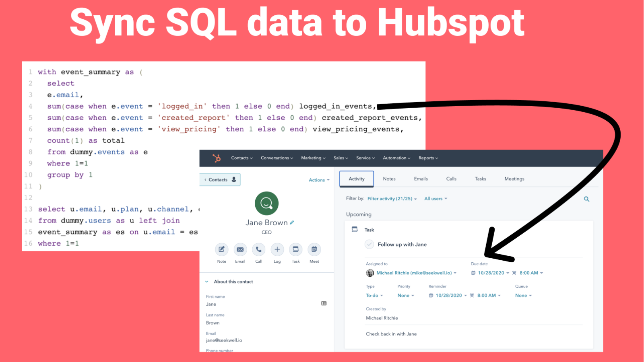This screenshot has width=644, height=362.
Task: Change Reminder date 10/28/2020 dropdown
Action: (451, 296)
